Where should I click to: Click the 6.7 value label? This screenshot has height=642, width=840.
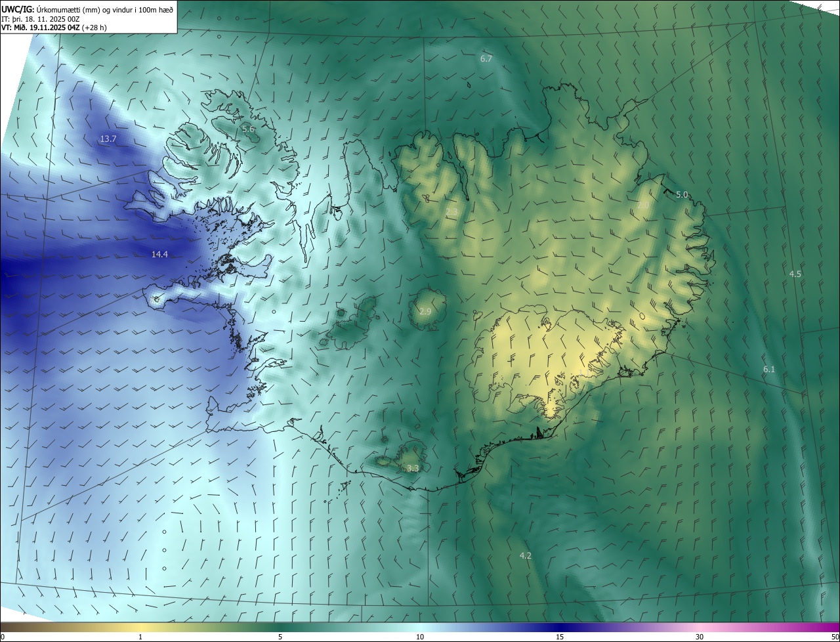click(x=486, y=59)
